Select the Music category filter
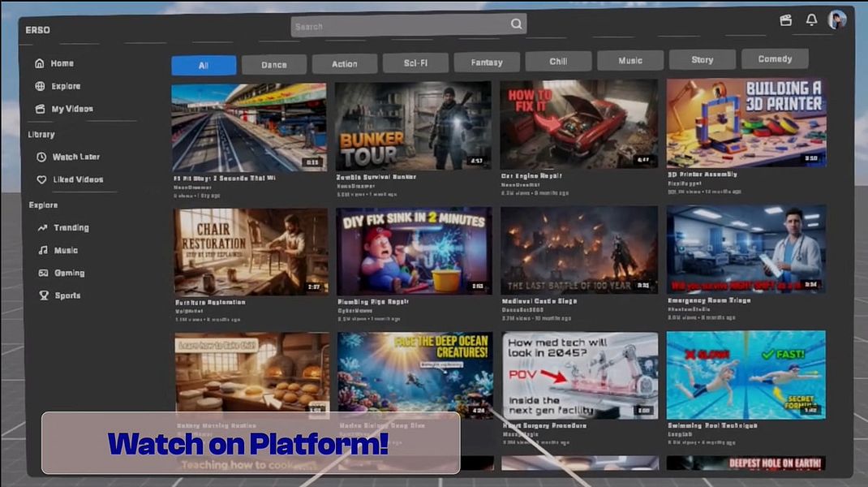This screenshot has height=487, width=868. 630,60
